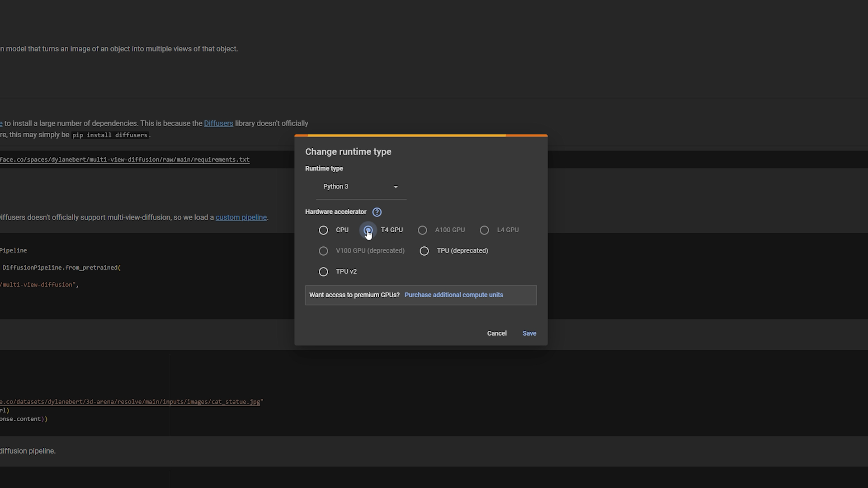The image size is (868, 488).
Task: Select the CPU hardware accelerator
Action: (x=323, y=230)
